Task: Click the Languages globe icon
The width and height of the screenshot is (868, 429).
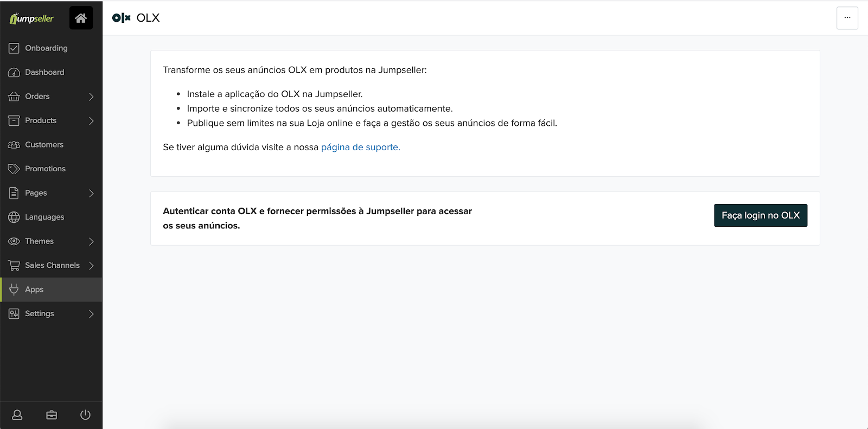Action: (14, 217)
